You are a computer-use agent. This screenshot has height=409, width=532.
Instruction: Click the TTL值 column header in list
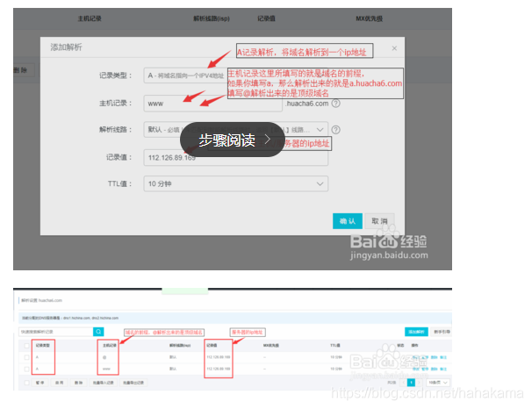click(334, 345)
